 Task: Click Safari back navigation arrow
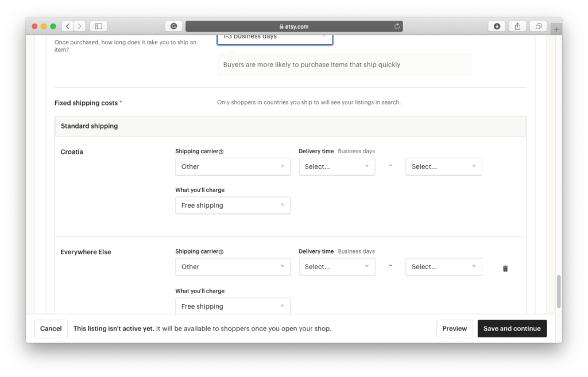[67, 26]
